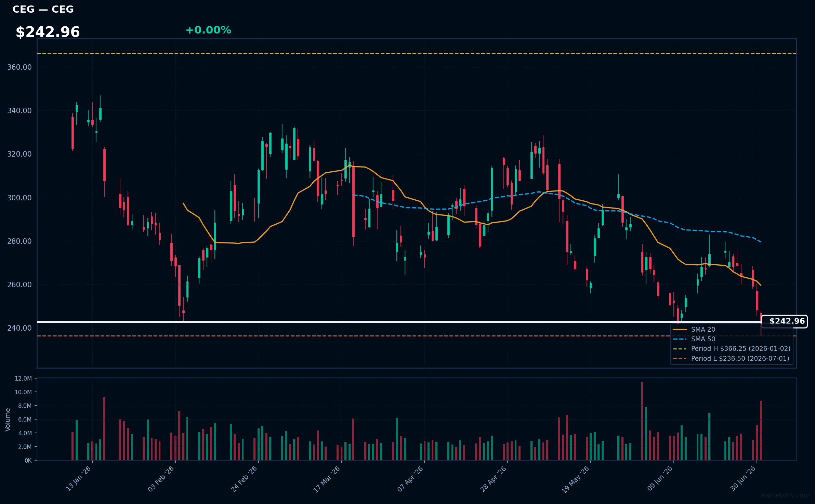Viewport: 815px width, 504px height.
Task: Click the +0.00% change indicator
Action: 208,30
